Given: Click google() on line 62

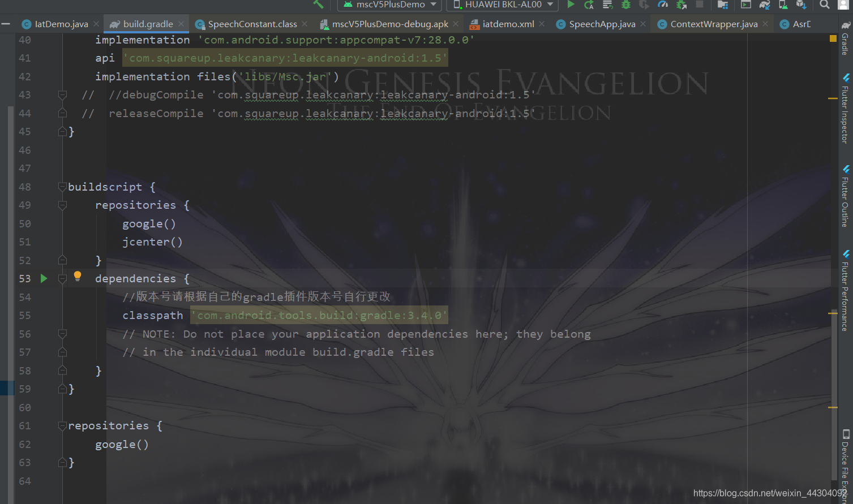Looking at the screenshot, I should [x=122, y=444].
